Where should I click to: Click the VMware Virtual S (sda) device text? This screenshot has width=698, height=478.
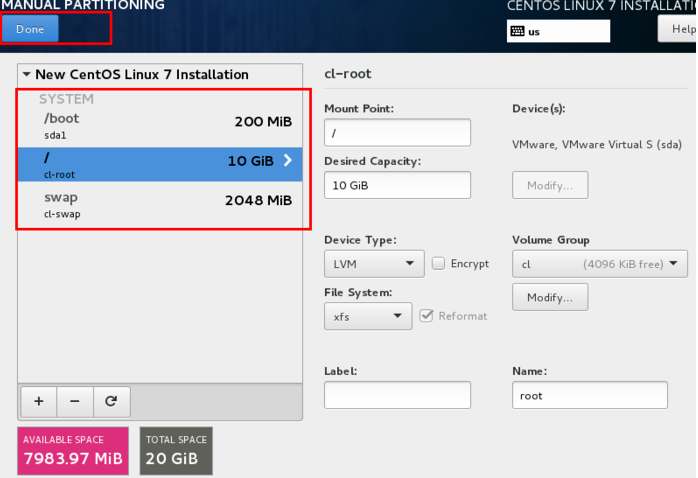coord(597,145)
